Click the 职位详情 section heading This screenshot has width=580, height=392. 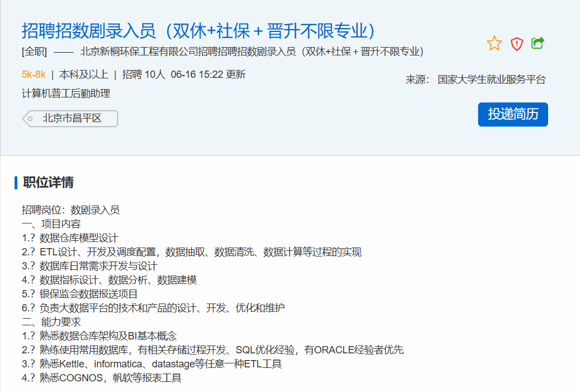(48, 183)
